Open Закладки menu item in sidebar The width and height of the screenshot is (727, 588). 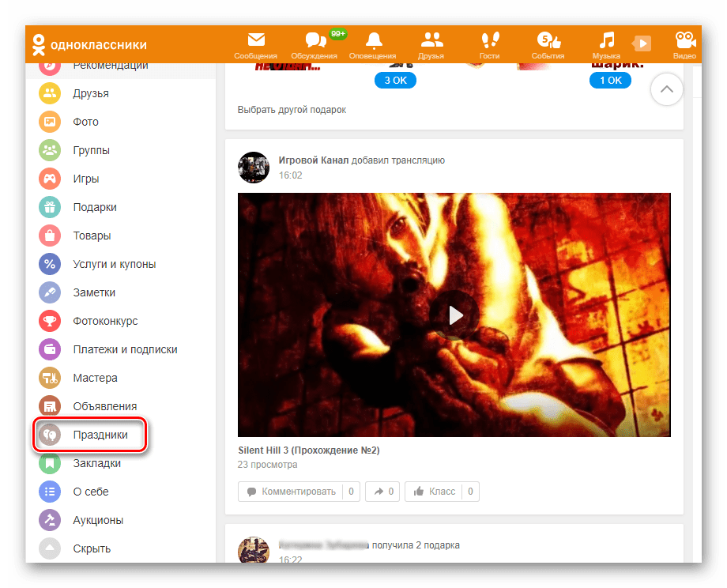(x=97, y=463)
